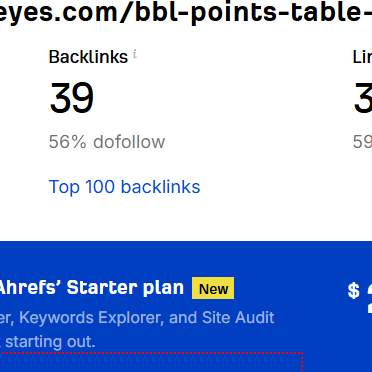The image size is (372, 372).
Task: Click inside the red dotted outline box
Action: tap(150, 362)
